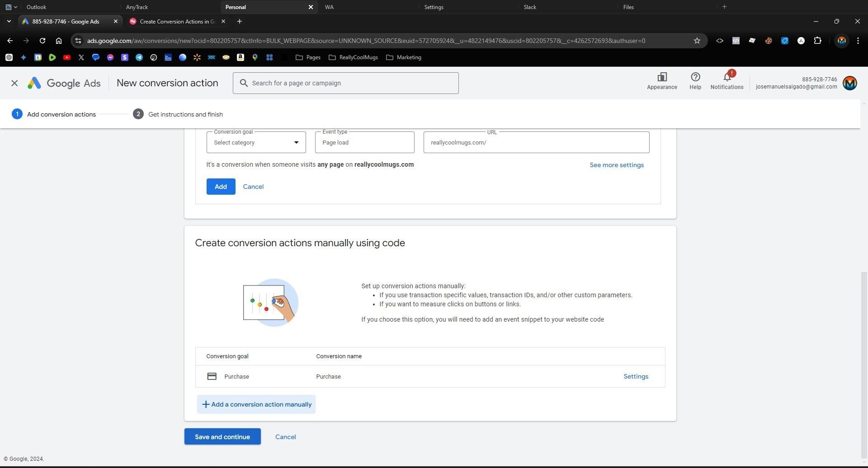868x468 pixels.
Task: Click the Save and continue button
Action: 222,437
